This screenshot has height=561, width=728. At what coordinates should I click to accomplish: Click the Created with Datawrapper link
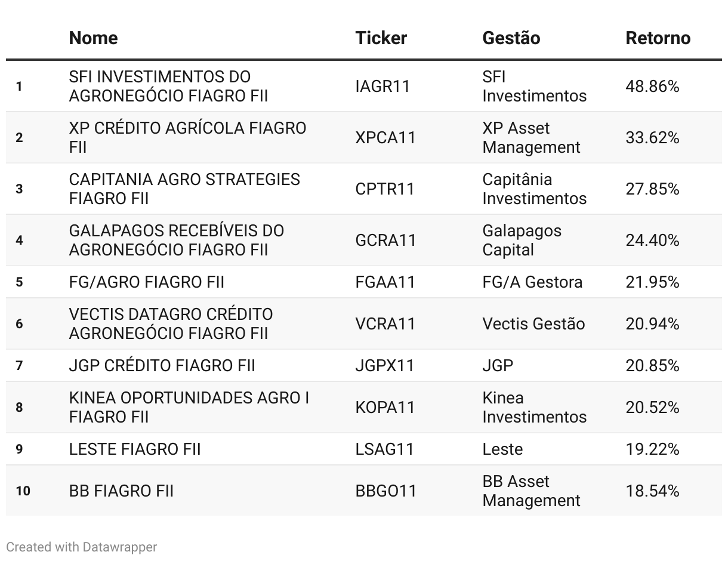(82, 547)
